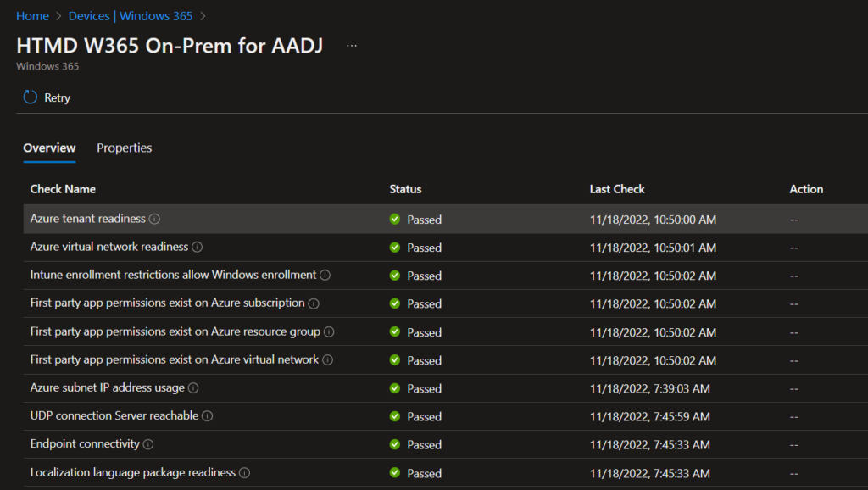Click the green Passed icon for Azure tenant readiness
Screen dimensions: 868x490
coord(395,219)
